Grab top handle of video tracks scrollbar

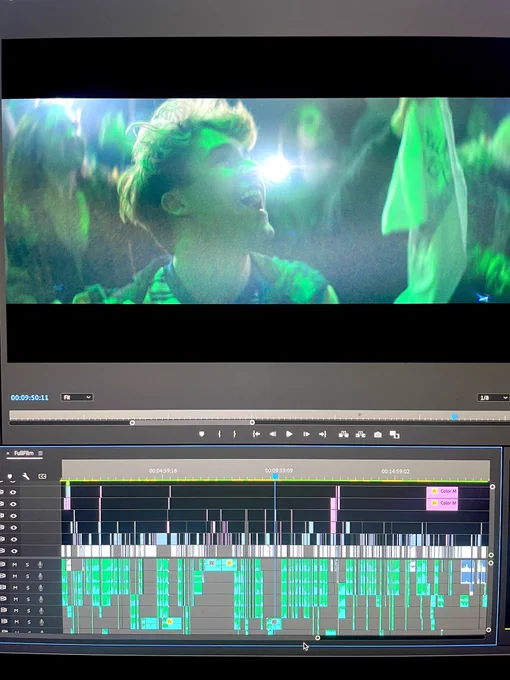coord(492,487)
